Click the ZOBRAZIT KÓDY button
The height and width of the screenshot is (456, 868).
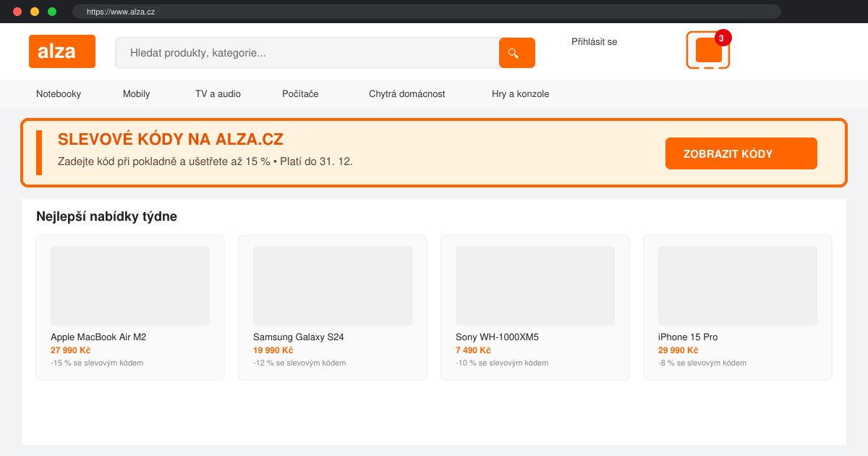[741, 153]
